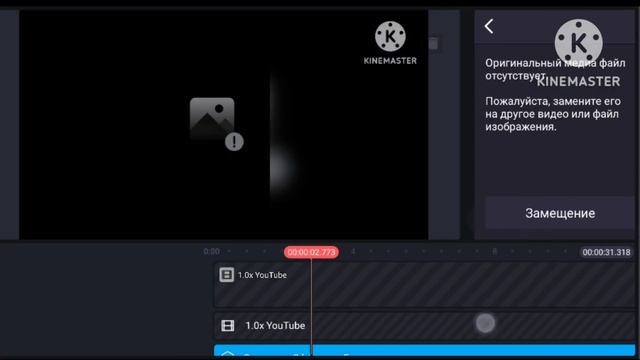The height and width of the screenshot is (360, 640).
Task: Click the film icon on lower YouTube track
Action: click(x=227, y=325)
